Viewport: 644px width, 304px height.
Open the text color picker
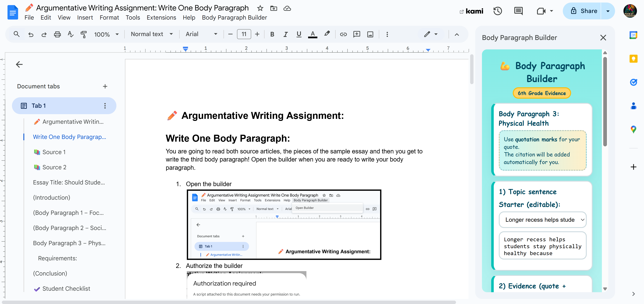coord(312,34)
